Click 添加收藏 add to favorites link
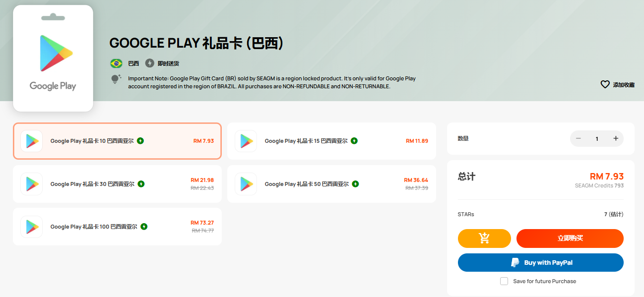 tap(624, 85)
